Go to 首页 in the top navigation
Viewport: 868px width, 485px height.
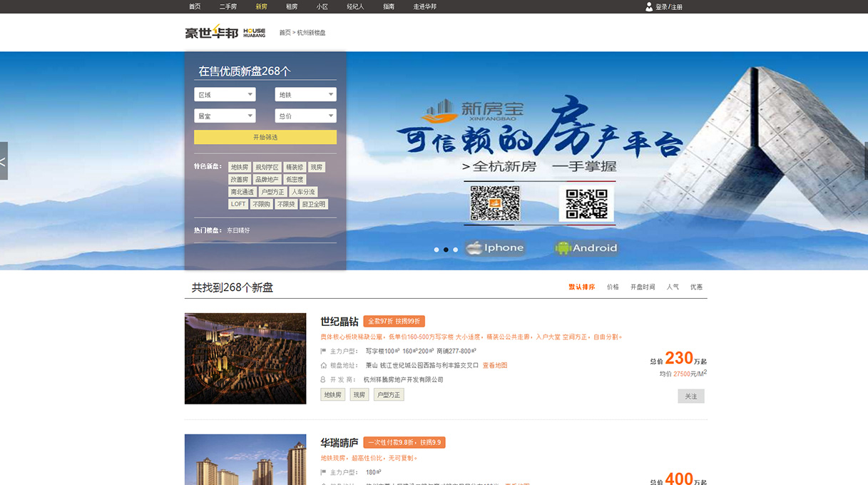[195, 6]
